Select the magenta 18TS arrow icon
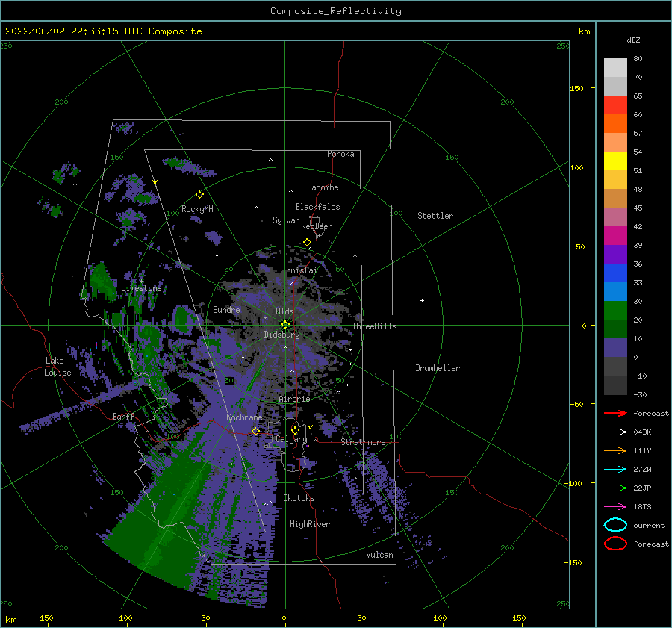Image resolution: width=672 pixels, height=628 pixels. pos(615,507)
